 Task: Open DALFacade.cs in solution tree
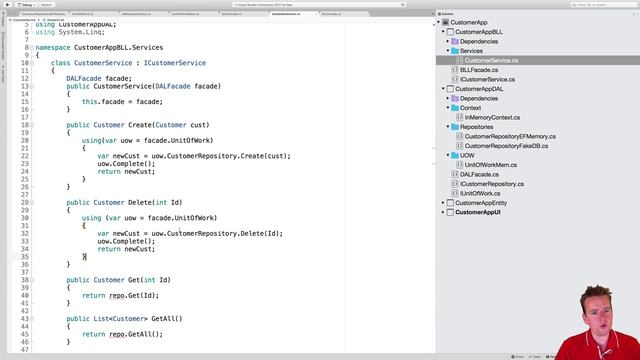(479, 174)
